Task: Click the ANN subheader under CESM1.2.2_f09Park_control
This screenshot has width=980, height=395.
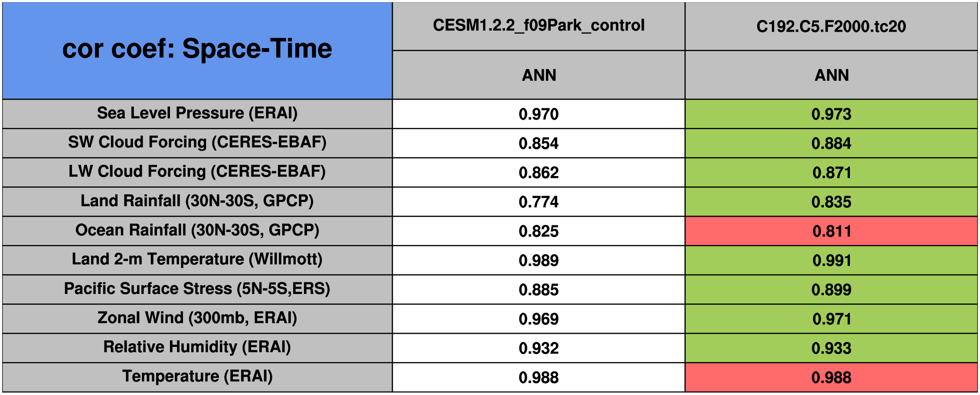Action: 539,75
